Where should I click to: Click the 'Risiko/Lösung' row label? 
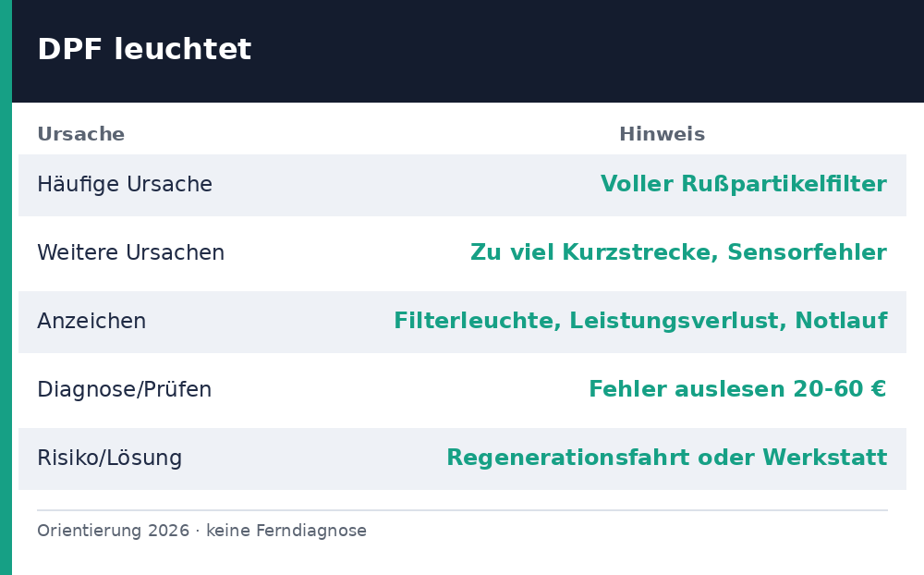tap(110, 459)
